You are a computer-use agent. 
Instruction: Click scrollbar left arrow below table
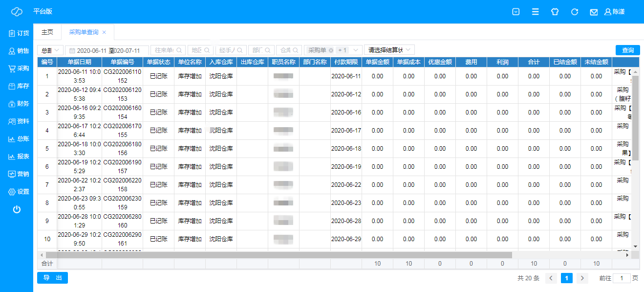click(x=41, y=255)
